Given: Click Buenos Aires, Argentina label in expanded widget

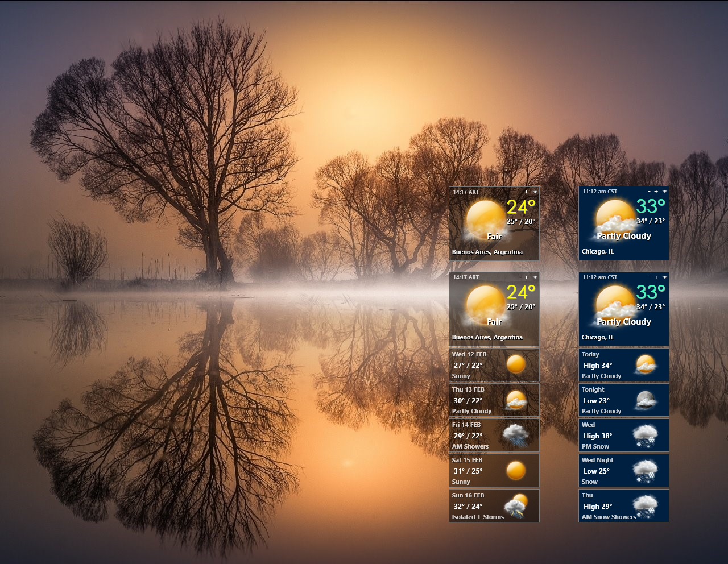Looking at the screenshot, I should coord(487,337).
